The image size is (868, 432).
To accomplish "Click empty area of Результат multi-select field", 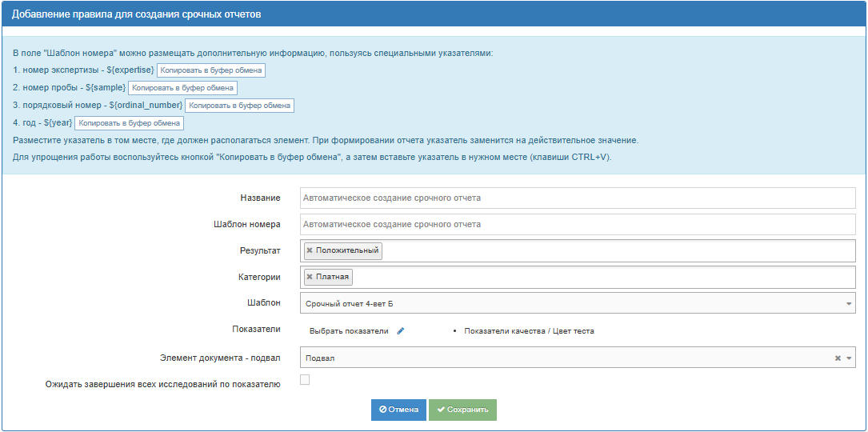I will click(x=616, y=251).
